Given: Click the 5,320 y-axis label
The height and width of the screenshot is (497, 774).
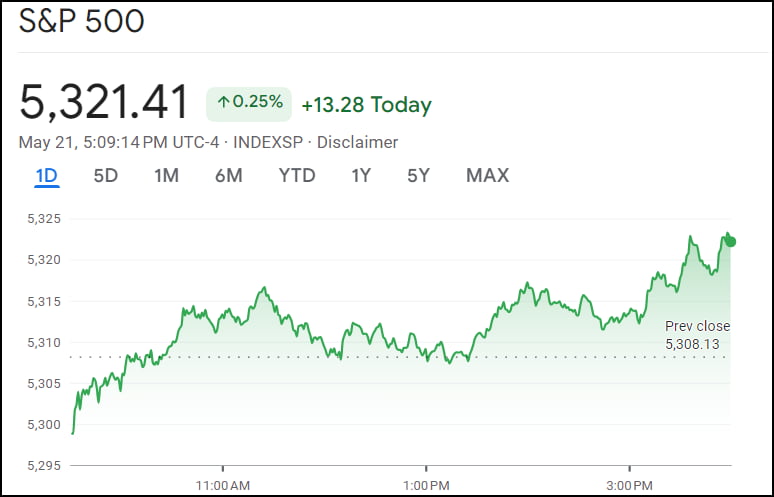Looking at the screenshot, I should point(44,260).
